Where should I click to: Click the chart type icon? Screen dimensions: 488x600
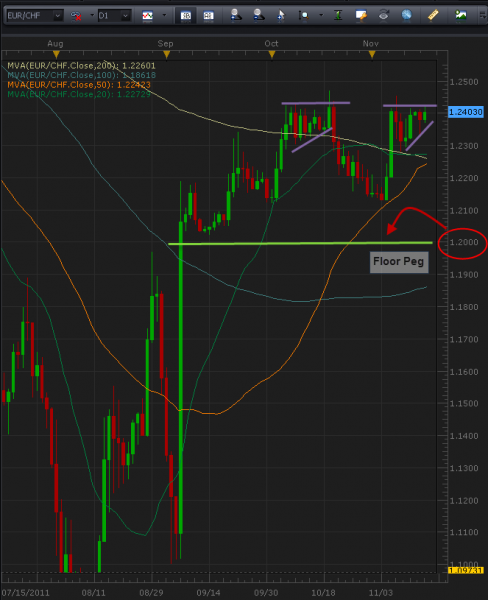pos(147,16)
